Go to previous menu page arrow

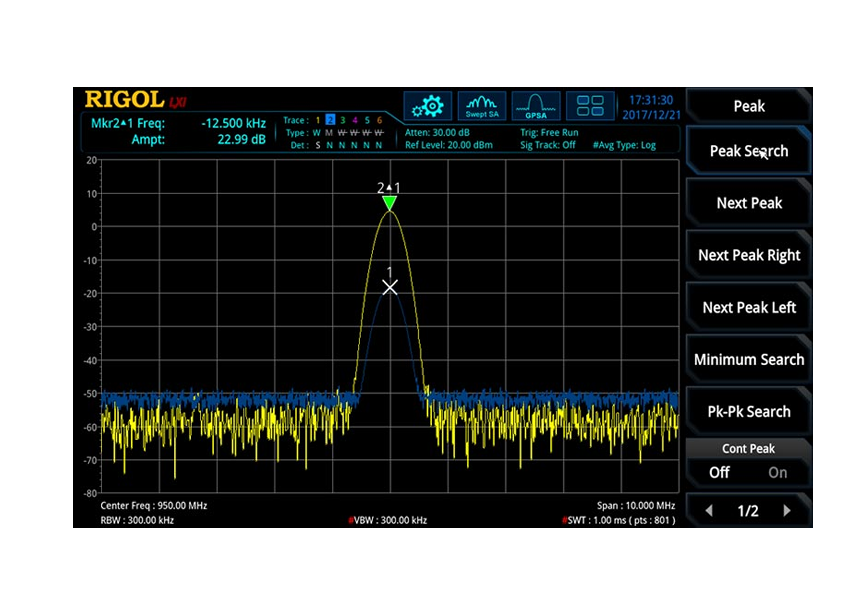[x=709, y=511]
